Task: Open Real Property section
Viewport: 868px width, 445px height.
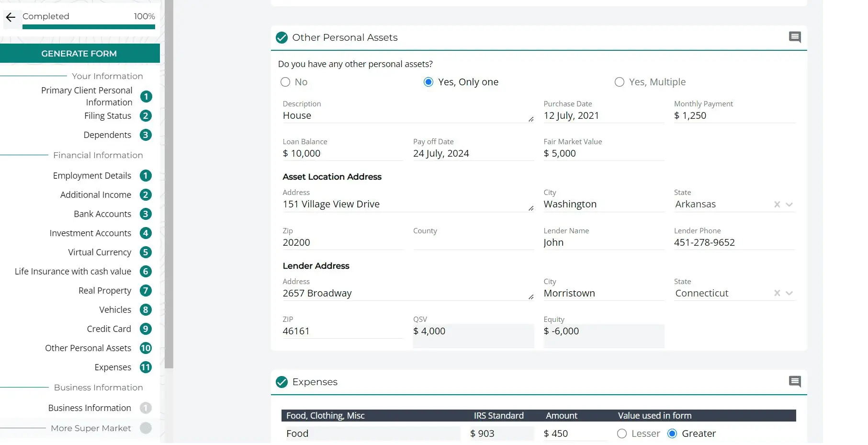Action: point(105,291)
